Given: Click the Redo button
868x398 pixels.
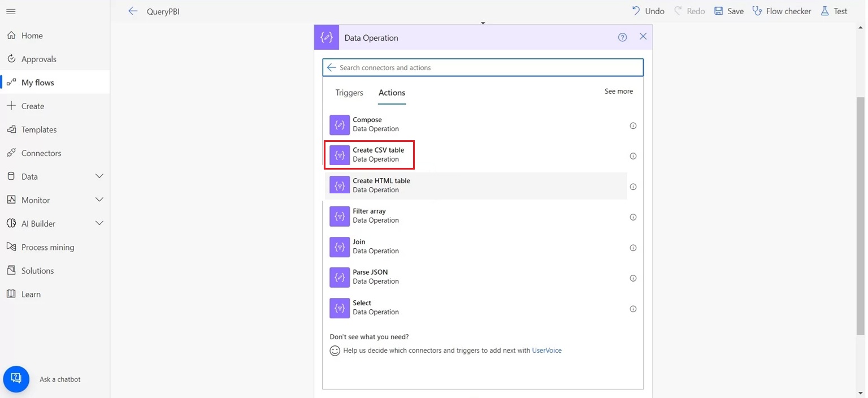Looking at the screenshot, I should click(x=689, y=11).
